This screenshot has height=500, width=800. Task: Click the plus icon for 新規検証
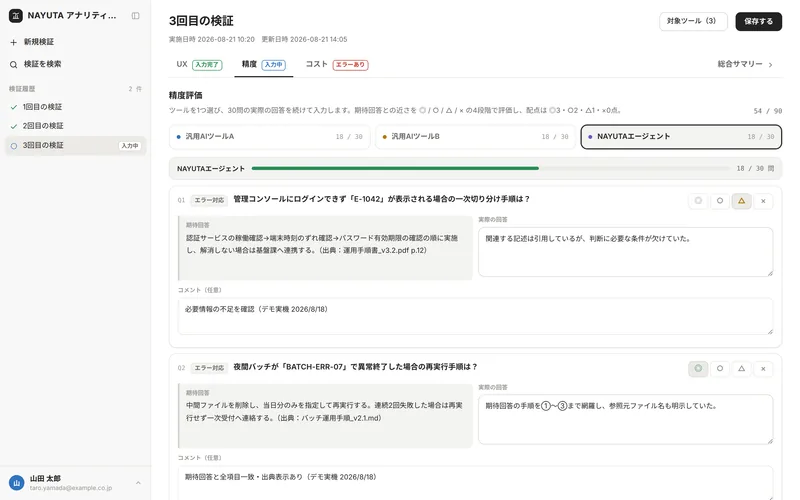14,42
